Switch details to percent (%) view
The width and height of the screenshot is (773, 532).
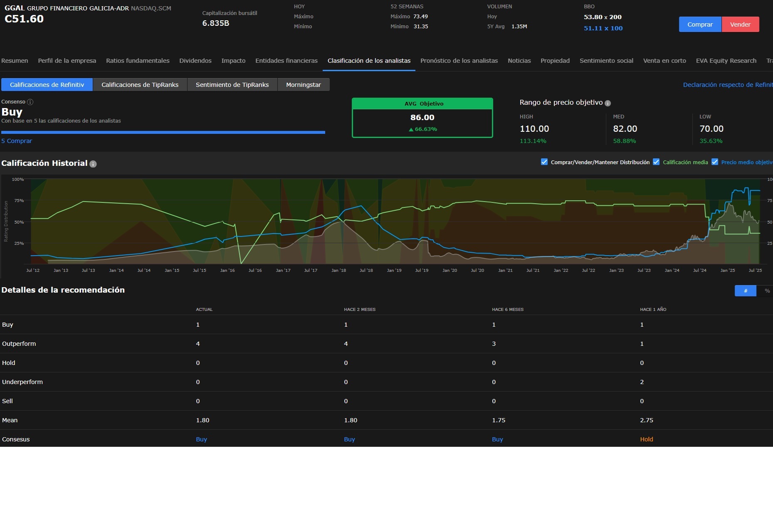point(767,291)
